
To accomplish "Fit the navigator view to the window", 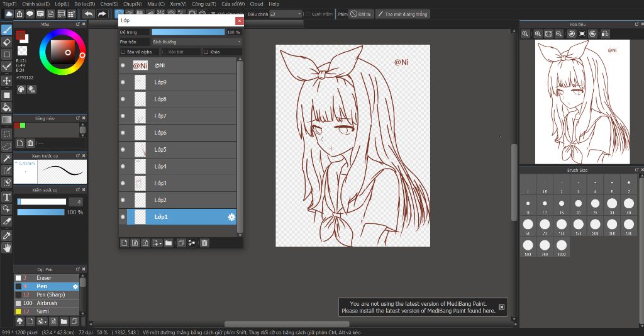I will (548, 34).
